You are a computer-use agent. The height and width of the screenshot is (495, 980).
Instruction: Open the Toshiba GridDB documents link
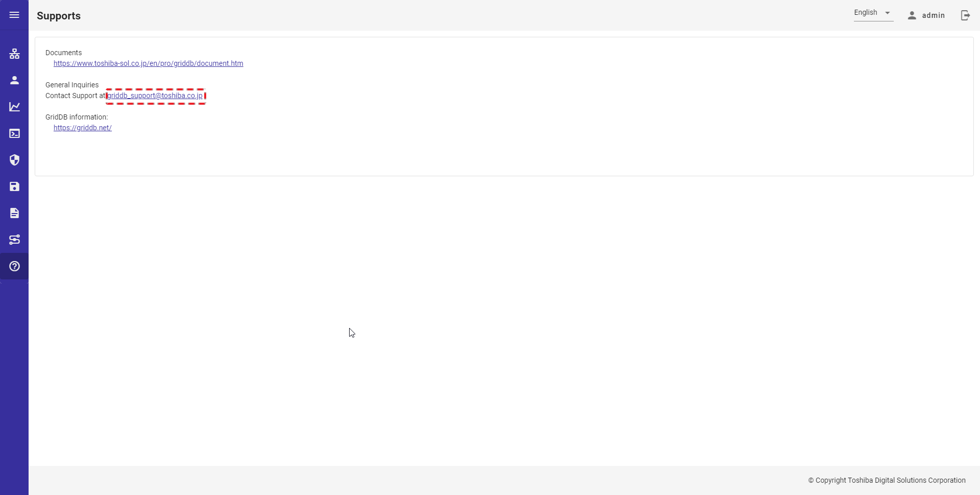[x=149, y=63]
